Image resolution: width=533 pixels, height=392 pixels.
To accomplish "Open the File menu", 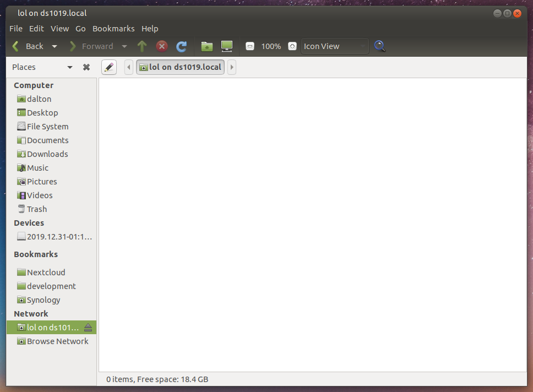I will tap(16, 29).
